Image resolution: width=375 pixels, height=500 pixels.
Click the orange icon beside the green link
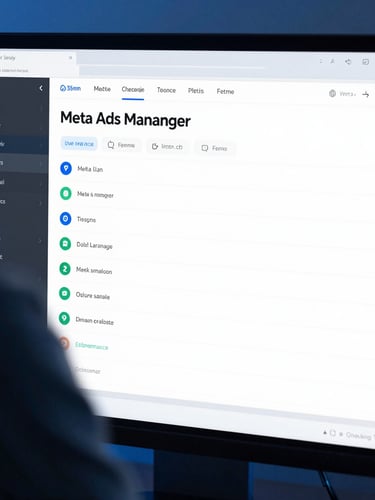point(64,343)
